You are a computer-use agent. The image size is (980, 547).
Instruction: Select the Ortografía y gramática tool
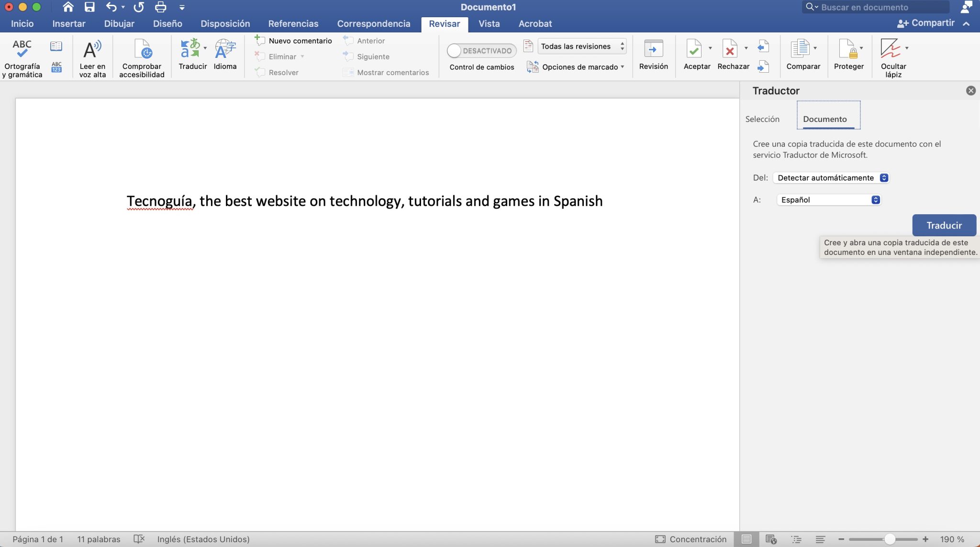[21, 56]
